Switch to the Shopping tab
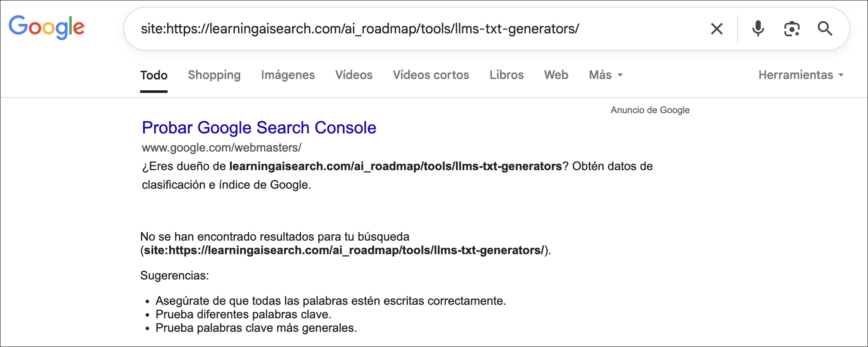868x347 pixels. 214,75
